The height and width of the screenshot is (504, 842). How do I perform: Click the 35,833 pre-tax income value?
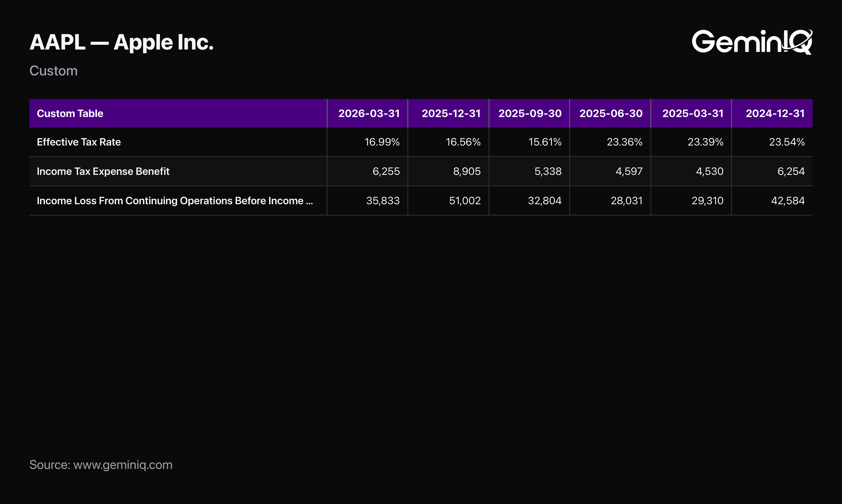pos(383,201)
